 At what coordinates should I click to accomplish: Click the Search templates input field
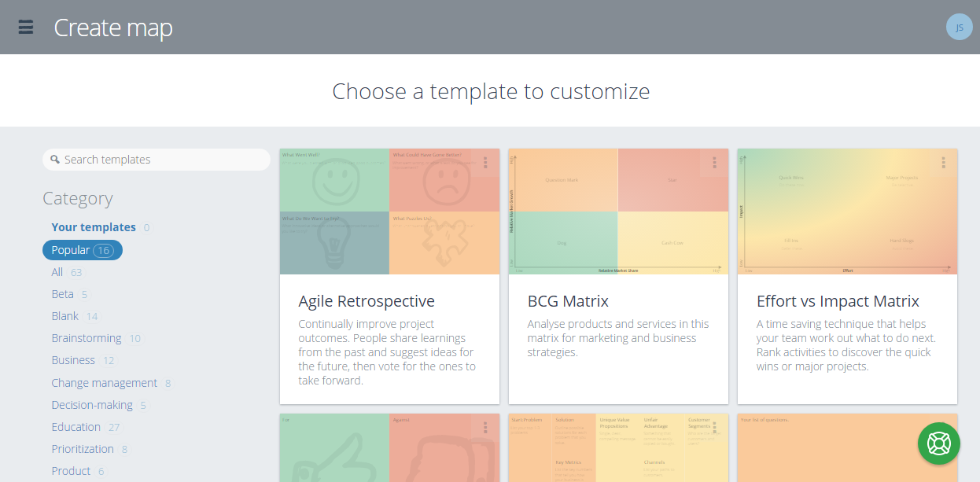(156, 159)
